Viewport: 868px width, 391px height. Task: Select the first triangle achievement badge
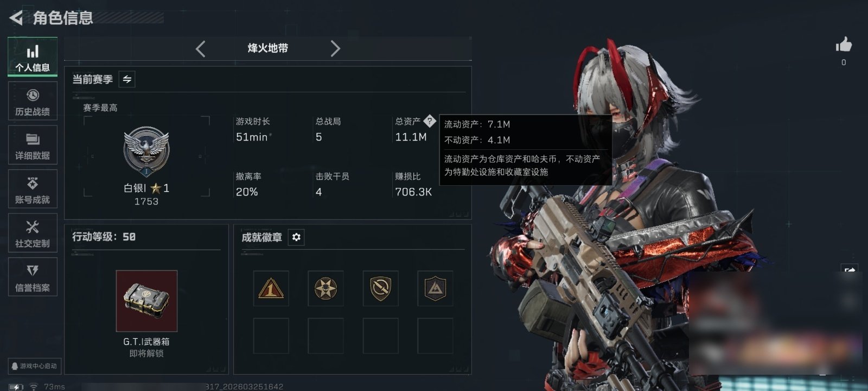pos(271,288)
